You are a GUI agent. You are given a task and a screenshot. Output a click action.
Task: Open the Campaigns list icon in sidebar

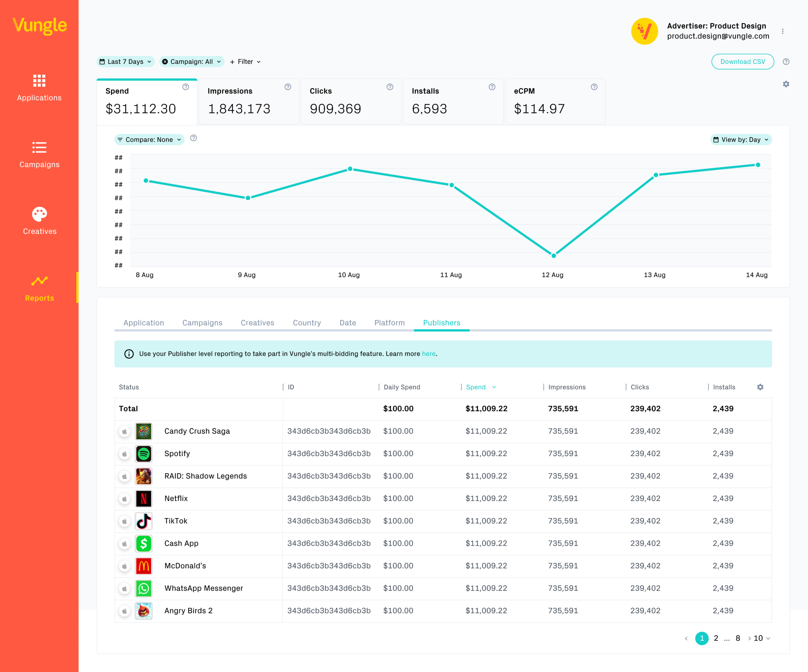[39, 147]
